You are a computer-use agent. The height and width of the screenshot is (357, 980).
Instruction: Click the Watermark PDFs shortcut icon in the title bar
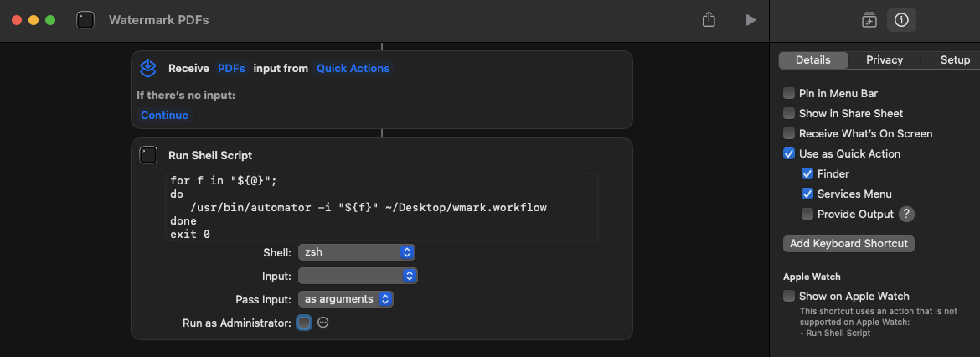[x=85, y=20]
